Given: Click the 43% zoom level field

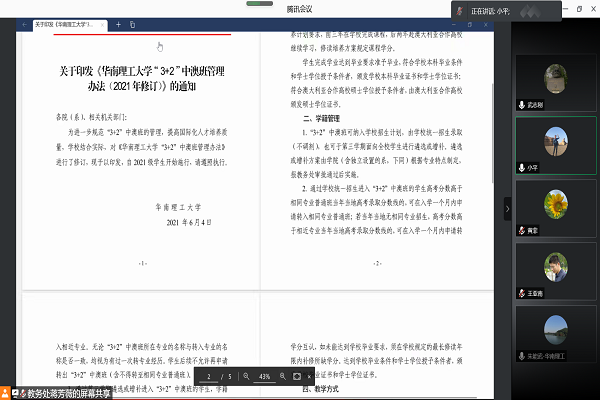Looking at the screenshot, I should 264,377.
